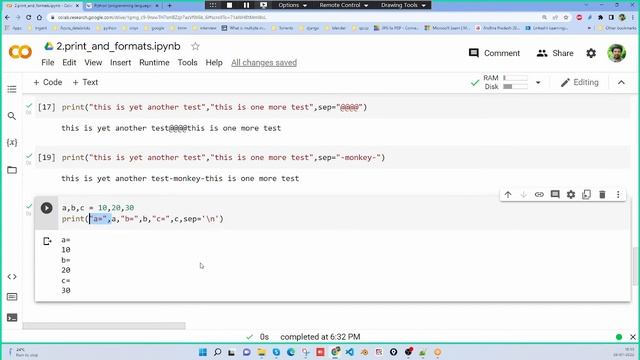The image size is (640, 360).
Task: Open the Help menu
Action: coord(214,62)
